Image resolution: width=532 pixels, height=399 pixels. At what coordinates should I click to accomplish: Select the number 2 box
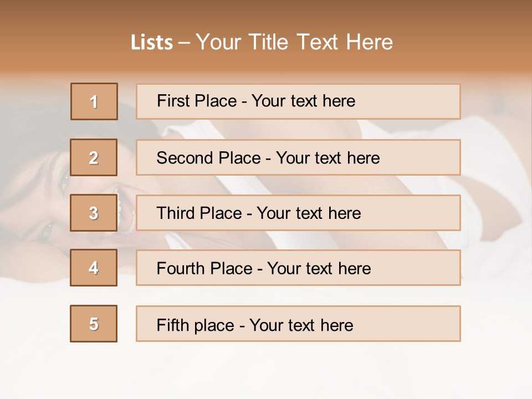pos(94,158)
